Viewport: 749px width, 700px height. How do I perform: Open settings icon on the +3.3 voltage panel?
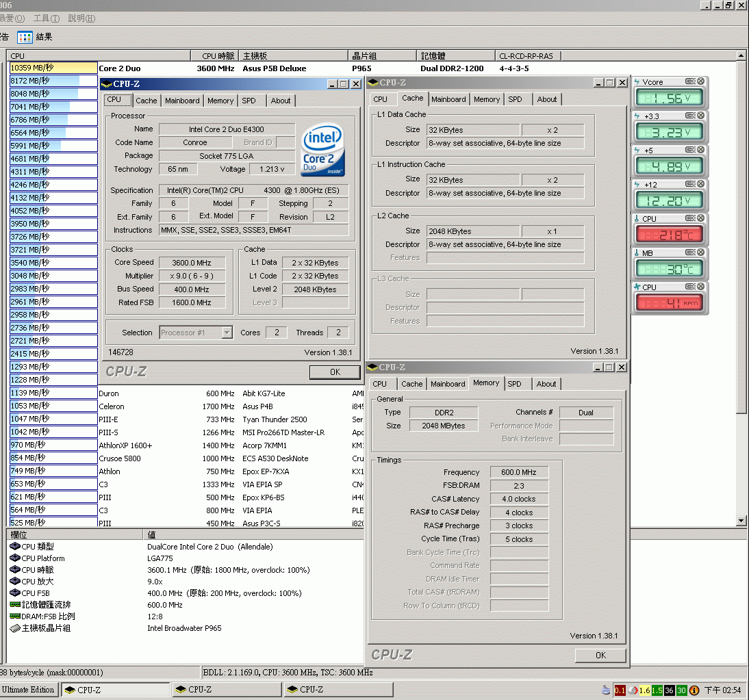click(689, 116)
